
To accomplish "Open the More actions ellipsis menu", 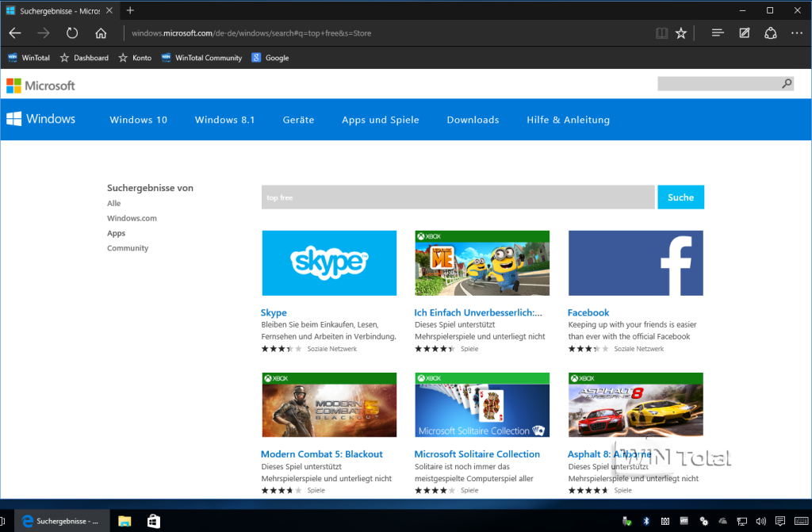I will (x=797, y=33).
